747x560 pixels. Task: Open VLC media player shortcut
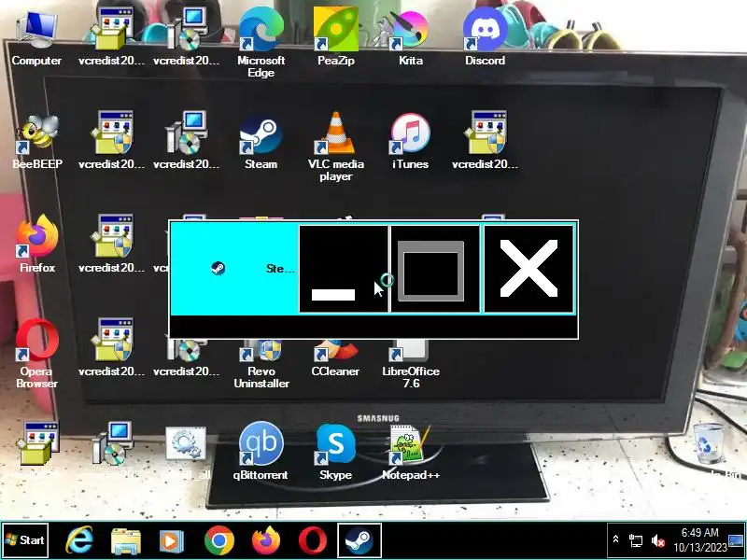pyautogui.click(x=336, y=146)
